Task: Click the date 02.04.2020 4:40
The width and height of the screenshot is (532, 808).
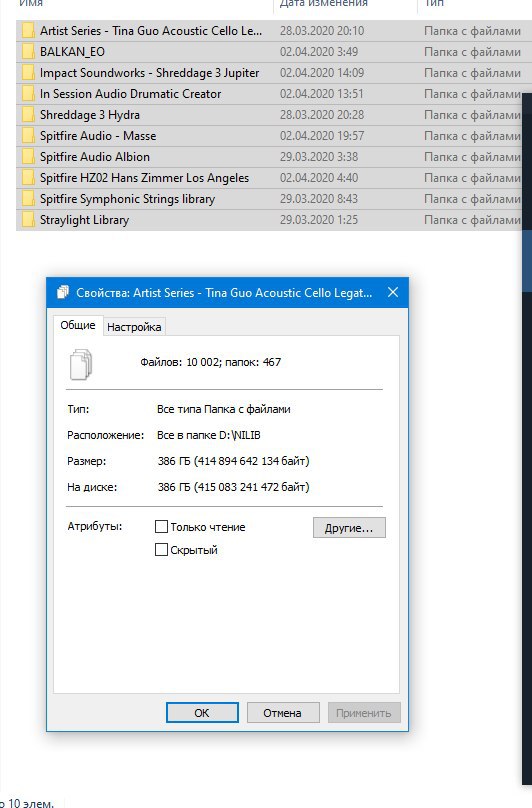Action: pyautogui.click(x=319, y=178)
